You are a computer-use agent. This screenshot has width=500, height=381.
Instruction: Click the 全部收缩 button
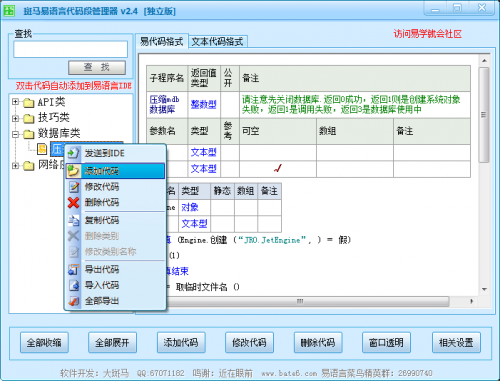click(44, 342)
